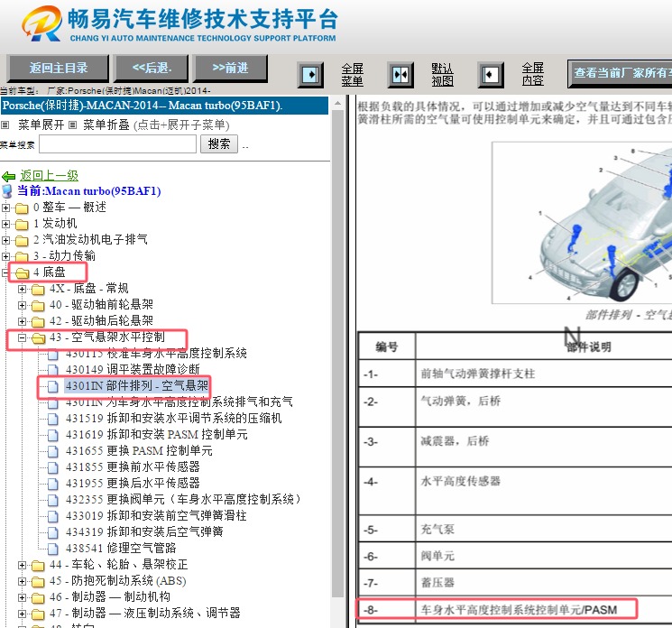Click folder icon for 46 - 制动器 — 制动机构
Image resolution: width=672 pixels, height=628 pixels.
(x=38, y=598)
